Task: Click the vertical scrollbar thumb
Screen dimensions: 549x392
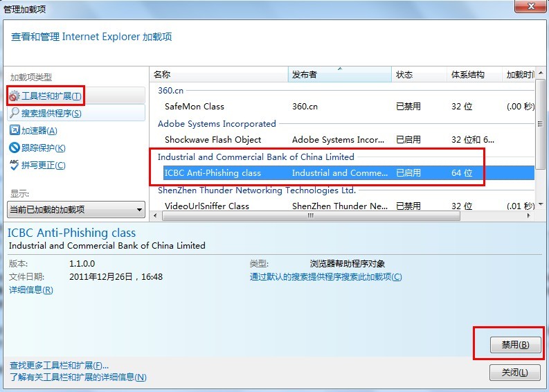Action: point(541,123)
